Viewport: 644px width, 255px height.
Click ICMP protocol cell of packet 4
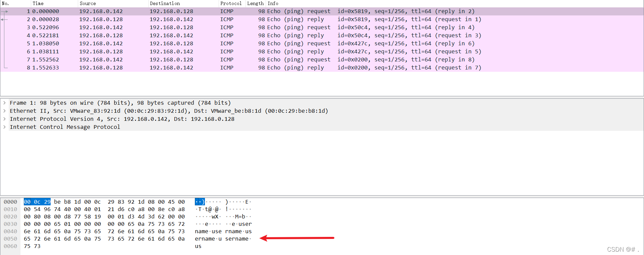click(227, 35)
